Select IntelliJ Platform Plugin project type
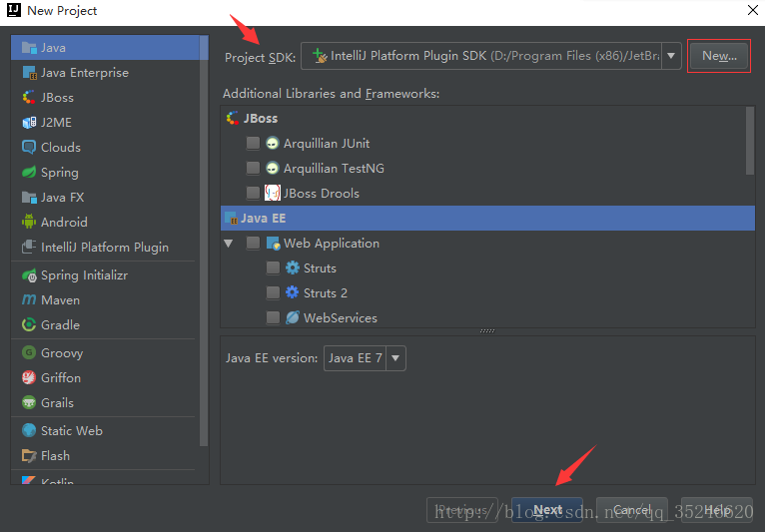This screenshot has width=765, height=532. (106, 247)
